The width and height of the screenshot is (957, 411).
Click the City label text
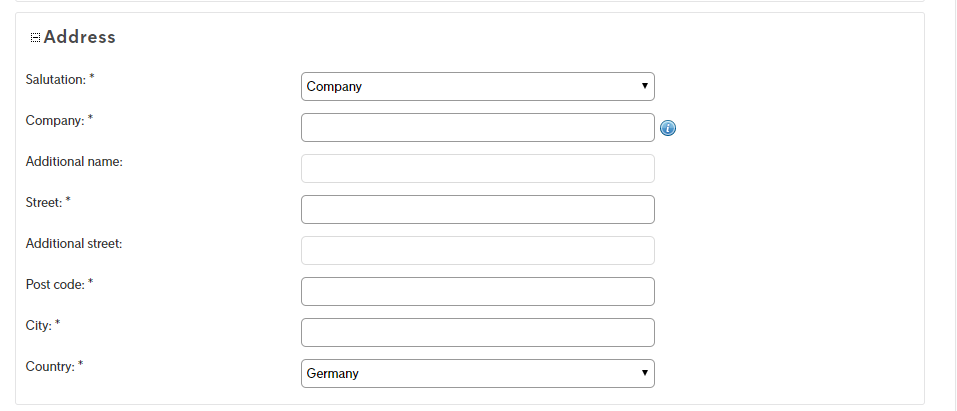tap(43, 326)
